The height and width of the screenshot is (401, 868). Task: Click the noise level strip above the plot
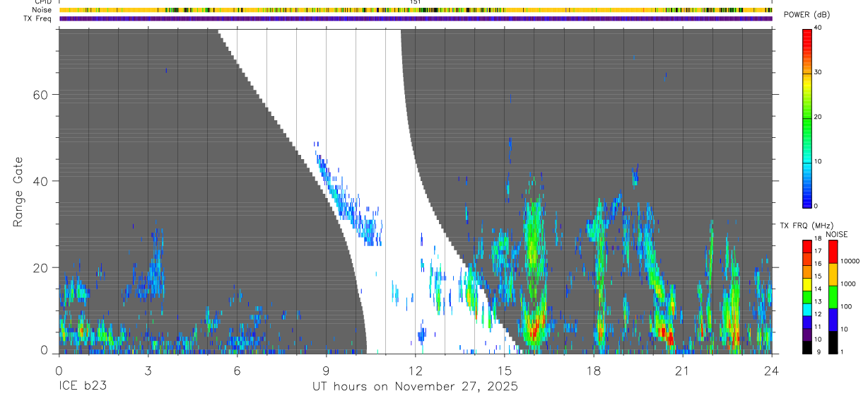tap(415, 10)
